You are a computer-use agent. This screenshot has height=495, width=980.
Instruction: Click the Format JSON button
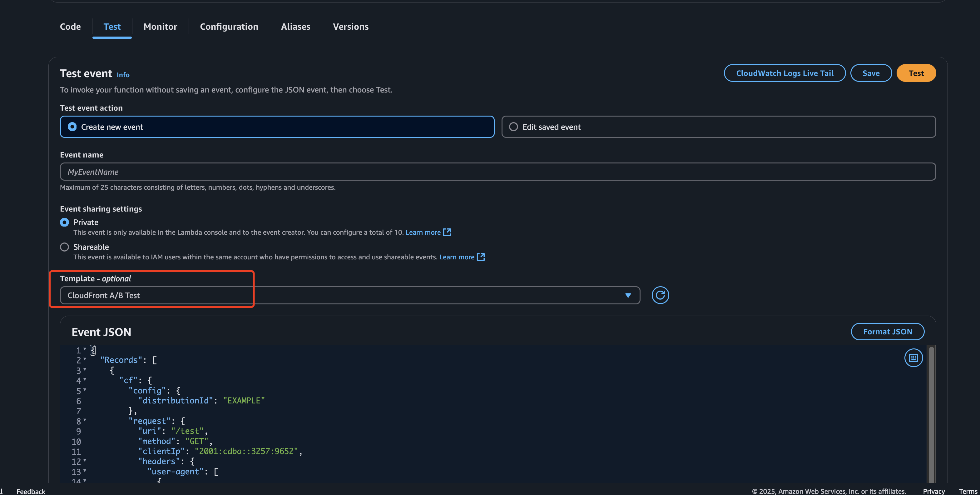(887, 332)
